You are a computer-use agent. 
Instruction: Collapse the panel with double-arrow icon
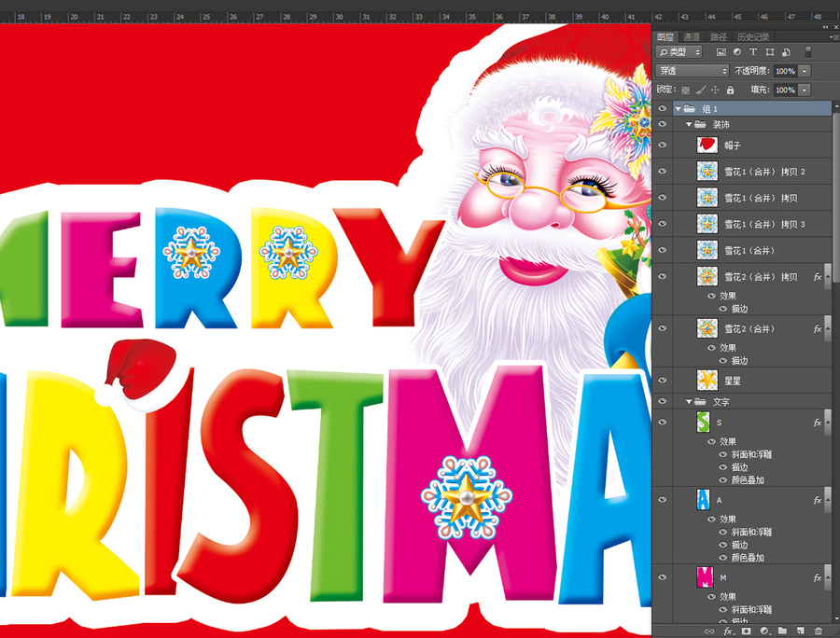click(825, 27)
